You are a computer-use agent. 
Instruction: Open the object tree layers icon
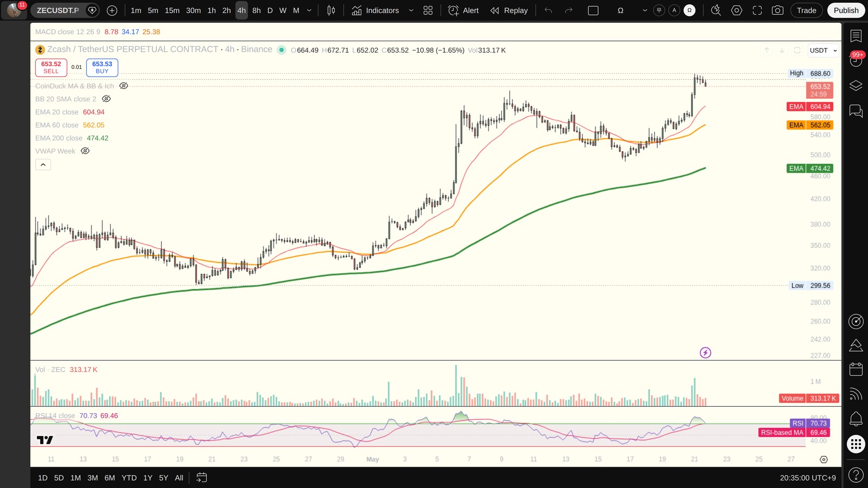click(856, 86)
